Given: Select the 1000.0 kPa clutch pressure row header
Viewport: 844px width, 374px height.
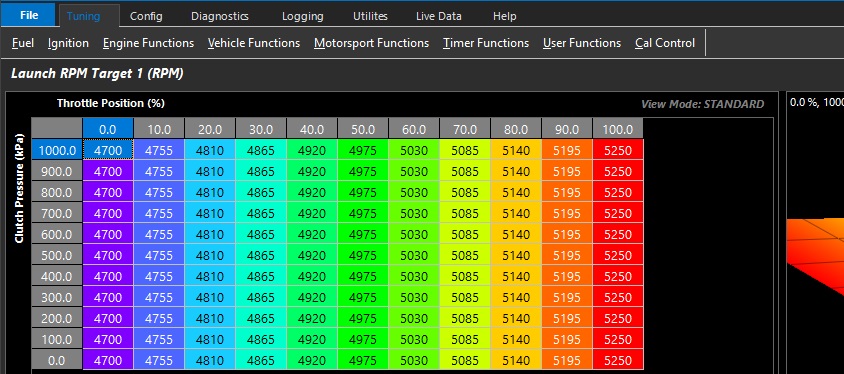Looking at the screenshot, I should point(57,150).
